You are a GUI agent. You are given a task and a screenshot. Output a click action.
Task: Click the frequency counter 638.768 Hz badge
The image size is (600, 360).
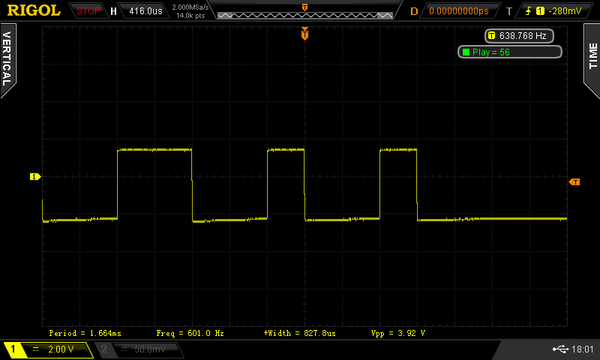tap(519, 36)
